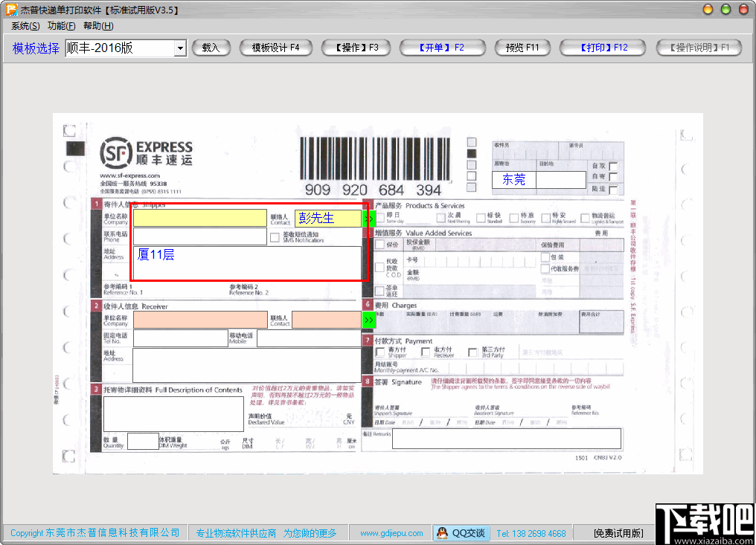
Task: Click the 【打印】F12 button
Action: pos(602,48)
